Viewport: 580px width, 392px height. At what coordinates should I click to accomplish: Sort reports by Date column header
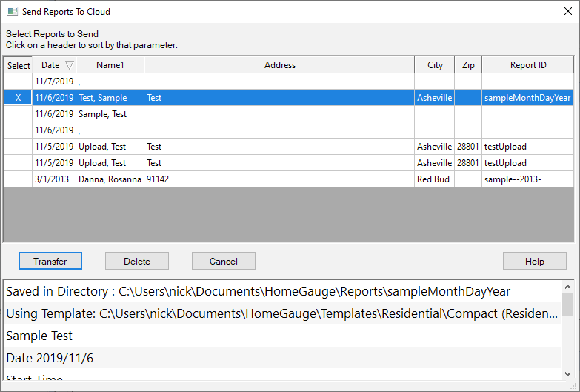[x=50, y=65]
